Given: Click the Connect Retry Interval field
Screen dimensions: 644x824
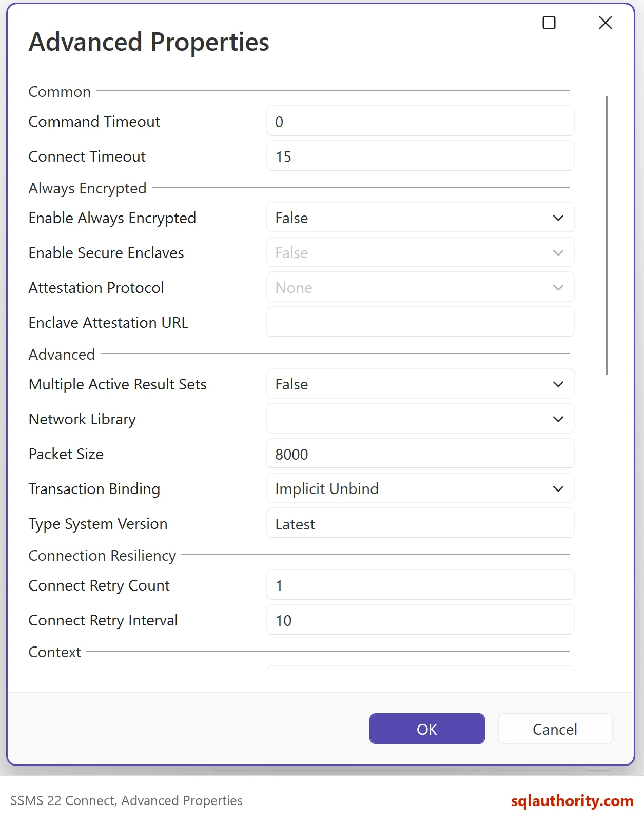Looking at the screenshot, I should click(x=420, y=620).
